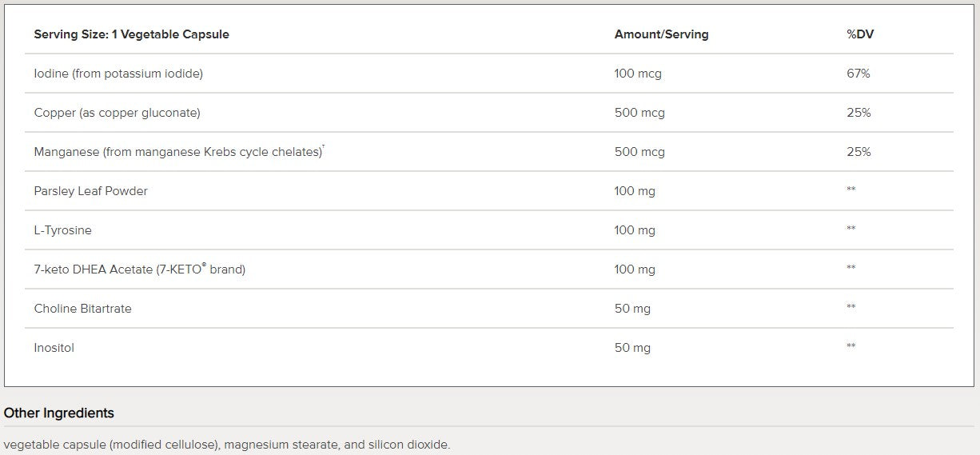
Task: Click the Amount/Serving column header
Action: point(661,34)
